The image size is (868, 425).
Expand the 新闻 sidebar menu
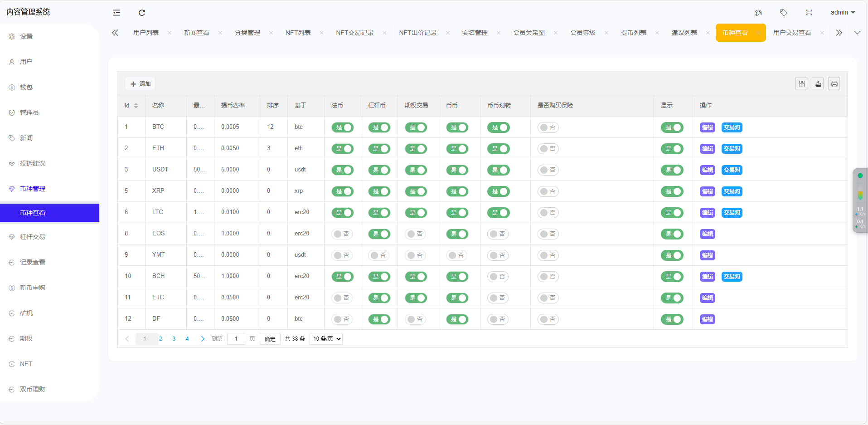[x=50, y=138]
